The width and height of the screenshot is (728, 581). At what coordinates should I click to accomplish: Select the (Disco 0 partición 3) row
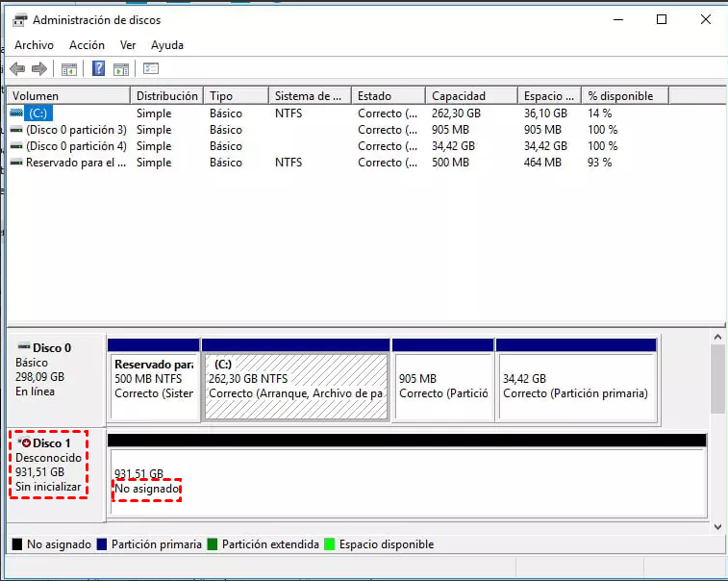pyautogui.click(x=76, y=130)
